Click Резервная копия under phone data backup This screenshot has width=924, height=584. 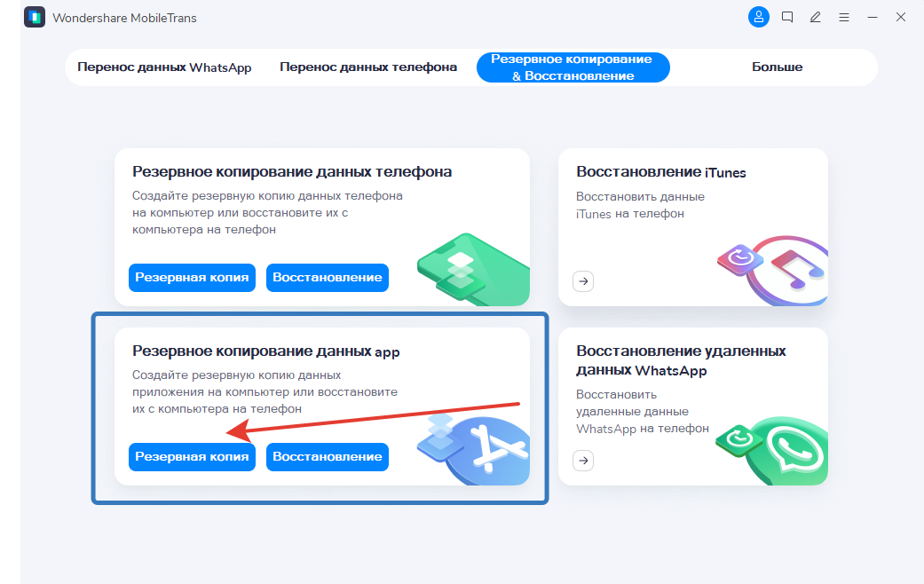(x=192, y=278)
